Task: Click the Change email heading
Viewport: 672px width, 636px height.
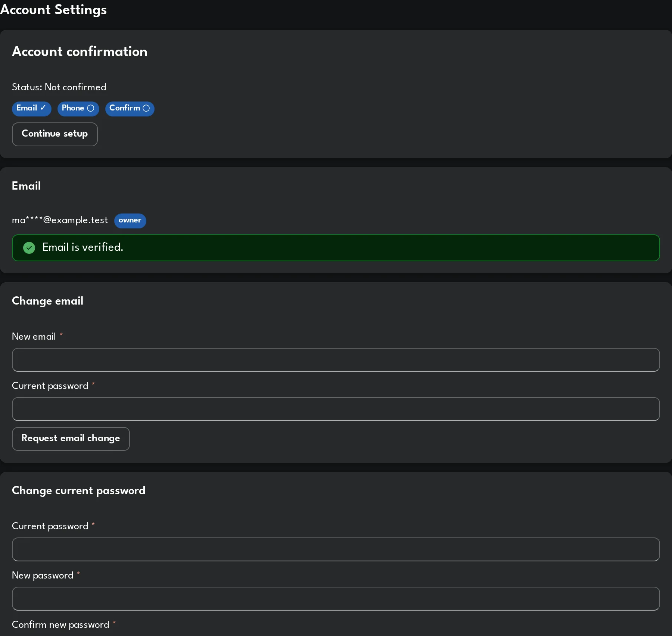Action: click(47, 301)
